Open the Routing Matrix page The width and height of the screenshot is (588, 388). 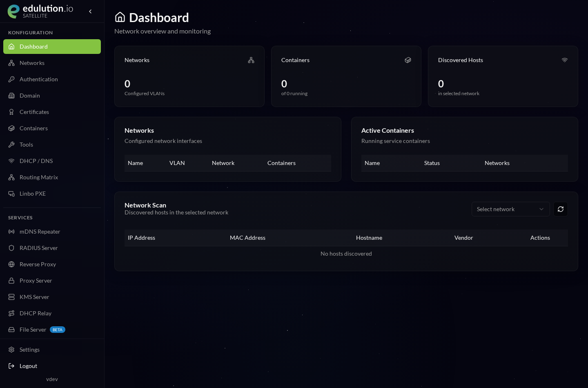(52, 177)
